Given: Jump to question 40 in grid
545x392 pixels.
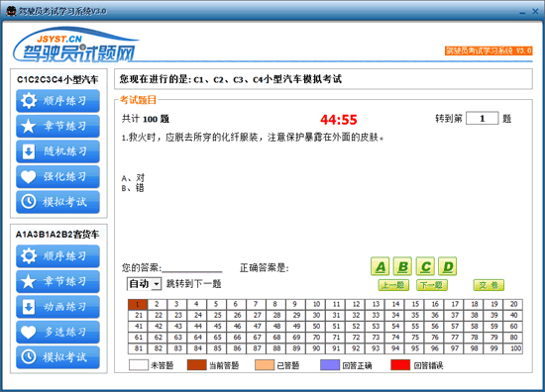Looking at the screenshot, I should [x=513, y=315].
